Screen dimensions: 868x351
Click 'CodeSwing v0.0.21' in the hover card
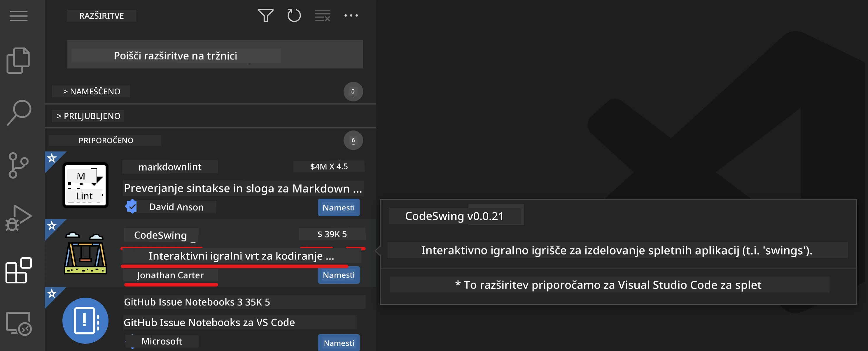pyautogui.click(x=454, y=216)
